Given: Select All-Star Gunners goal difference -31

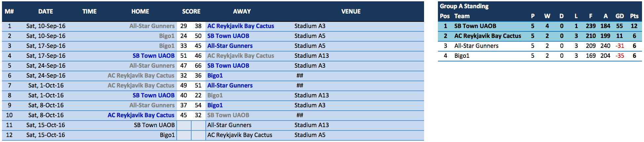Looking at the screenshot, I should [620, 46].
